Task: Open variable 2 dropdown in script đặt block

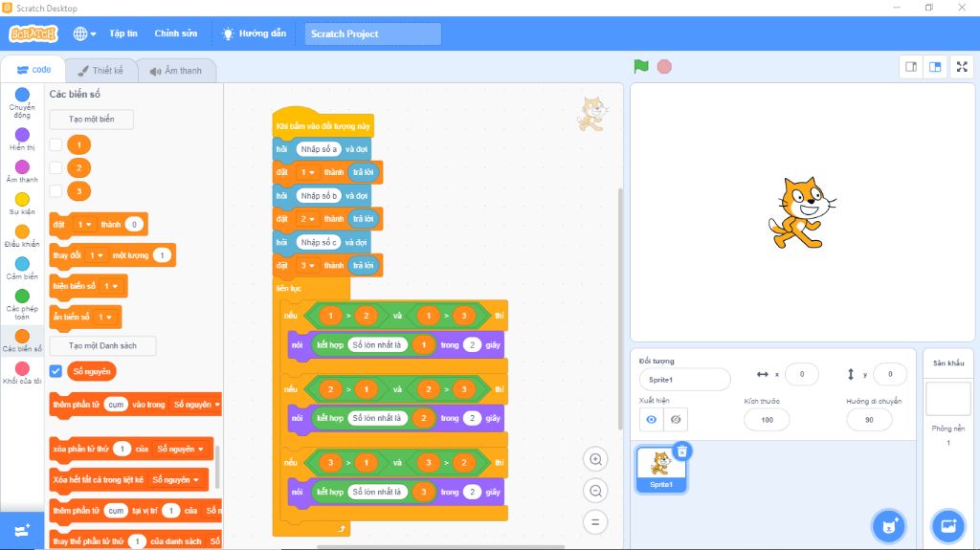Action: tap(307, 219)
